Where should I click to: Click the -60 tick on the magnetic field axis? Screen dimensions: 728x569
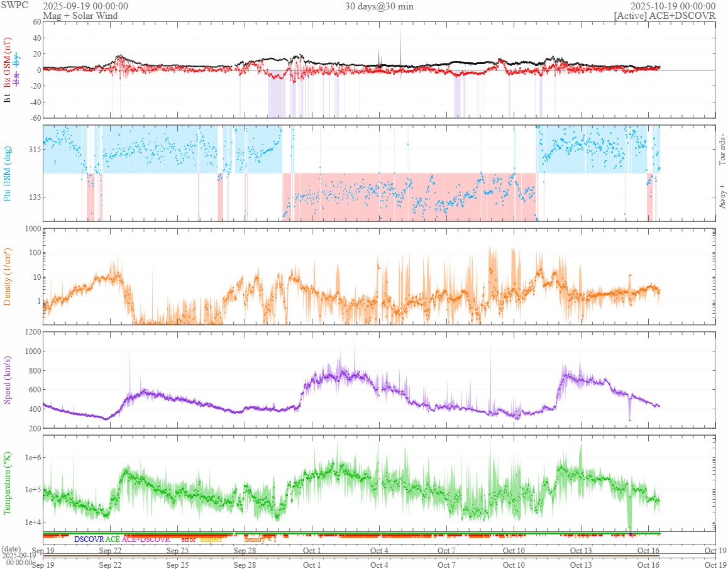click(x=35, y=118)
